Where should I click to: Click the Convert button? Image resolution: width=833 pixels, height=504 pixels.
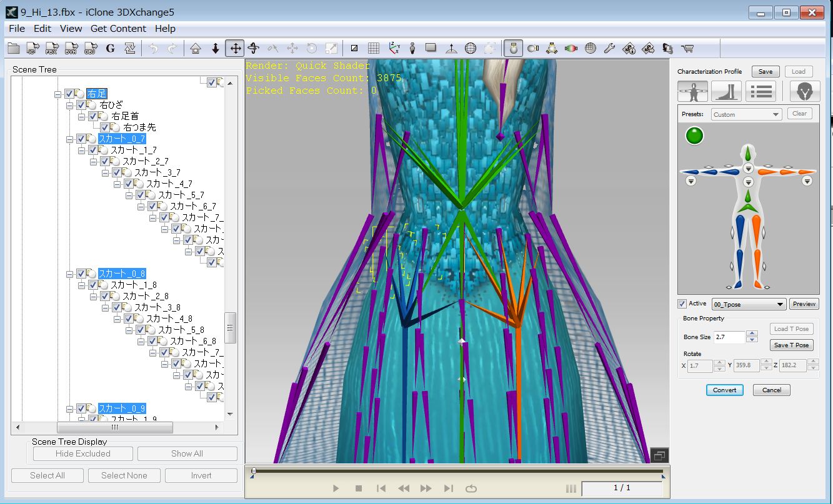[x=725, y=390]
